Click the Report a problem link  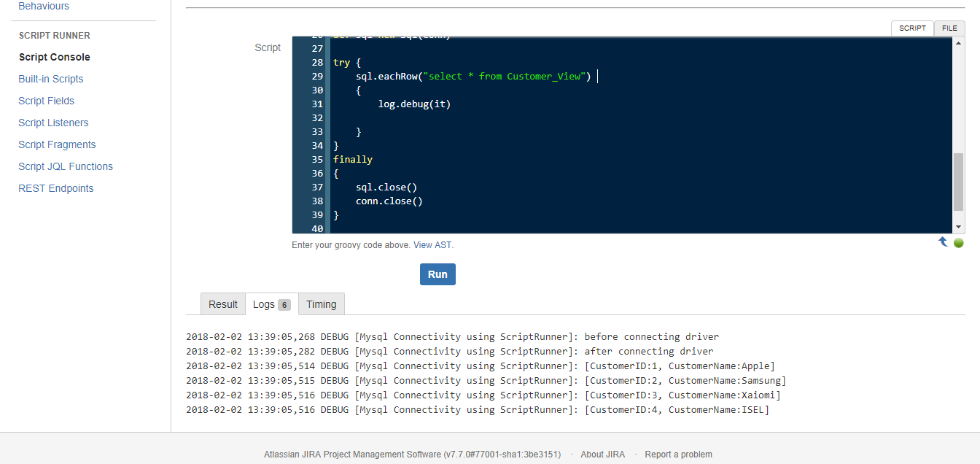coord(678,454)
